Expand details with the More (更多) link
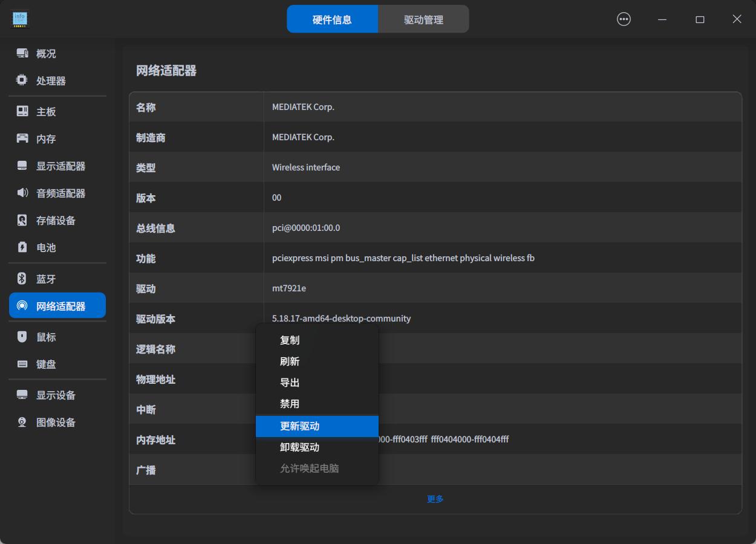 [x=435, y=499]
